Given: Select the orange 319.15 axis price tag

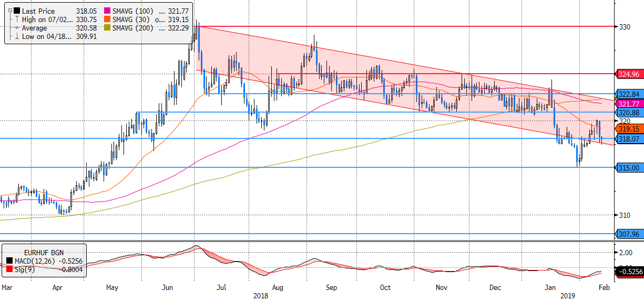Looking at the screenshot, I should (x=628, y=128).
